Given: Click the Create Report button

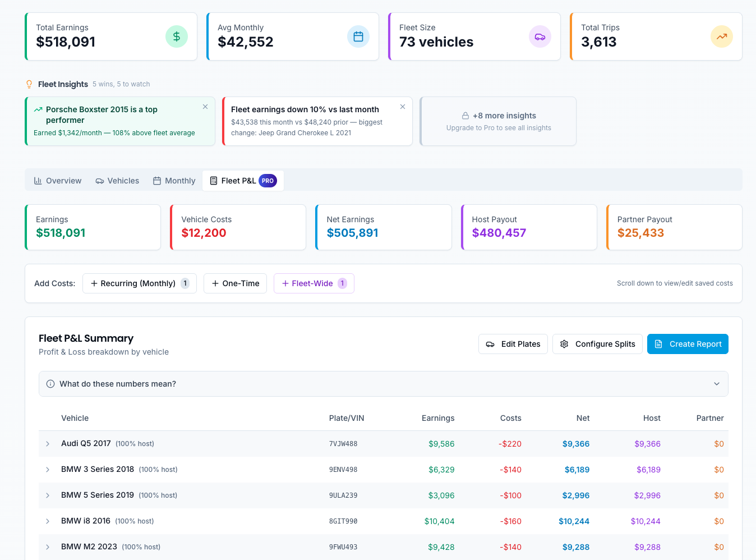Looking at the screenshot, I should pos(688,344).
